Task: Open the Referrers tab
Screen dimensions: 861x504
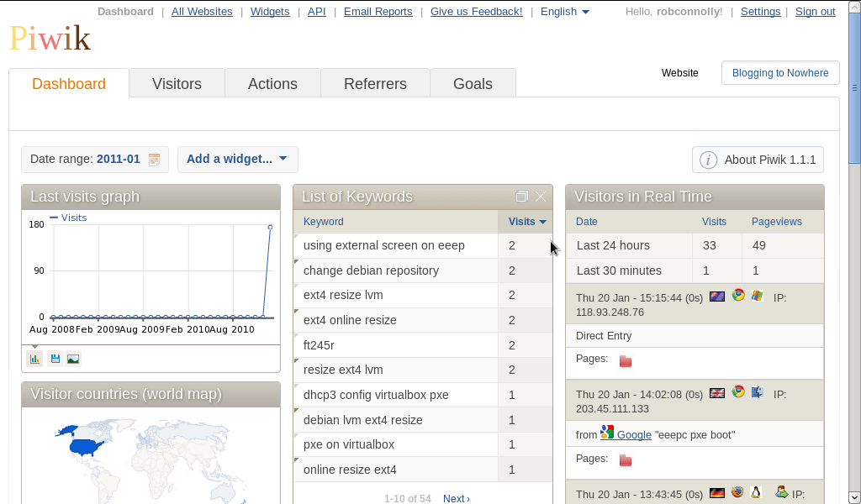Action: (375, 84)
